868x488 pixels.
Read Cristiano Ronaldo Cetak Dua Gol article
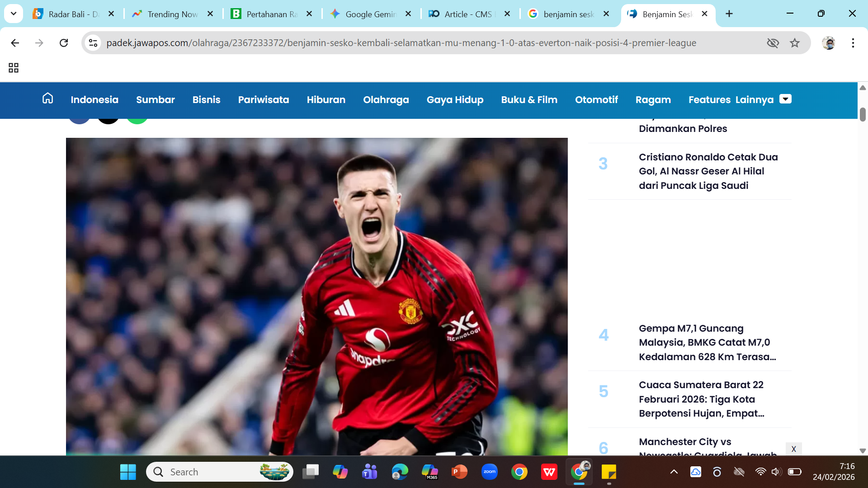click(708, 171)
